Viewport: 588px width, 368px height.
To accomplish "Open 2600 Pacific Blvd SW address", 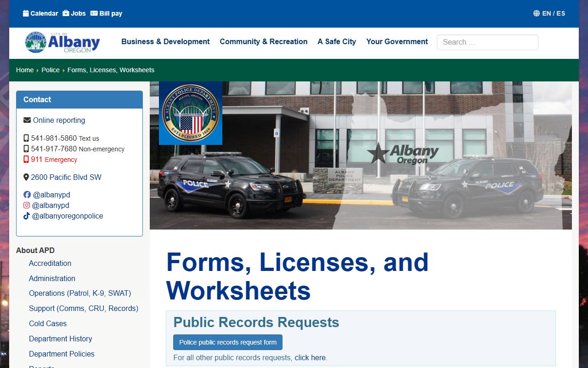I will [66, 177].
